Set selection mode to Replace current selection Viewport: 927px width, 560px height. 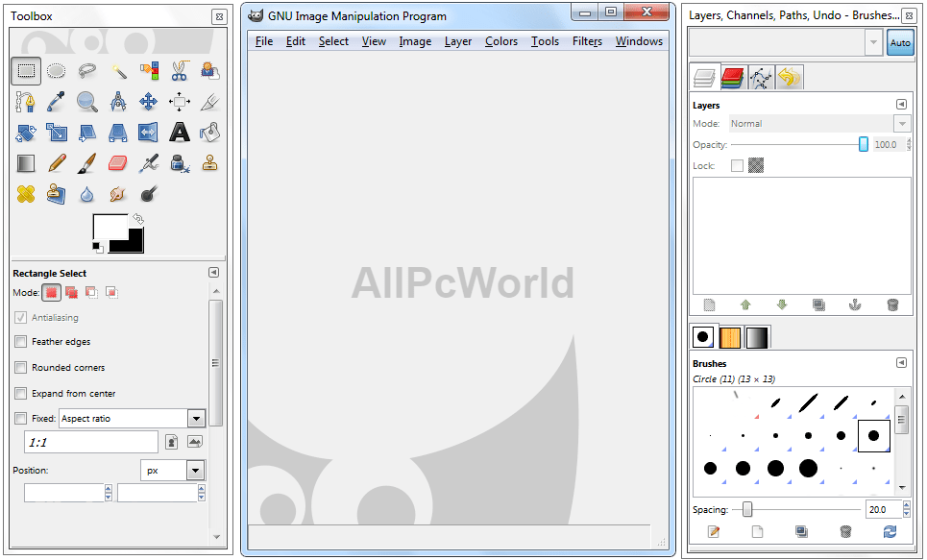[52, 292]
